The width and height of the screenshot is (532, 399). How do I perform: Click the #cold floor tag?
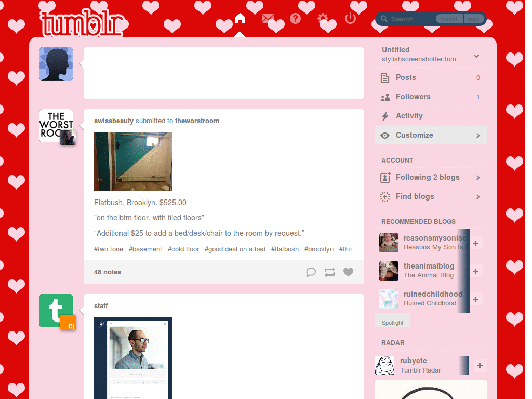click(x=183, y=249)
